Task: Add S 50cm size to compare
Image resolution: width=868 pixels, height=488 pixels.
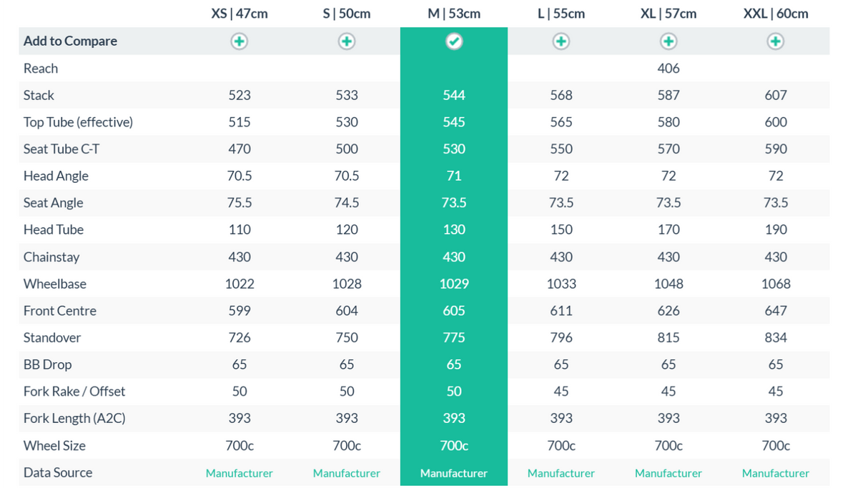Action: point(347,41)
